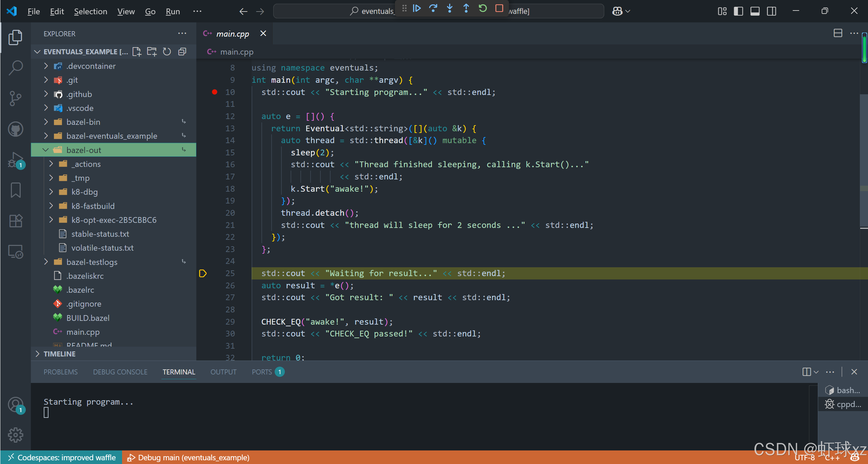Open the Search view in activity bar
Screen dimensions: 868x464
click(15, 68)
